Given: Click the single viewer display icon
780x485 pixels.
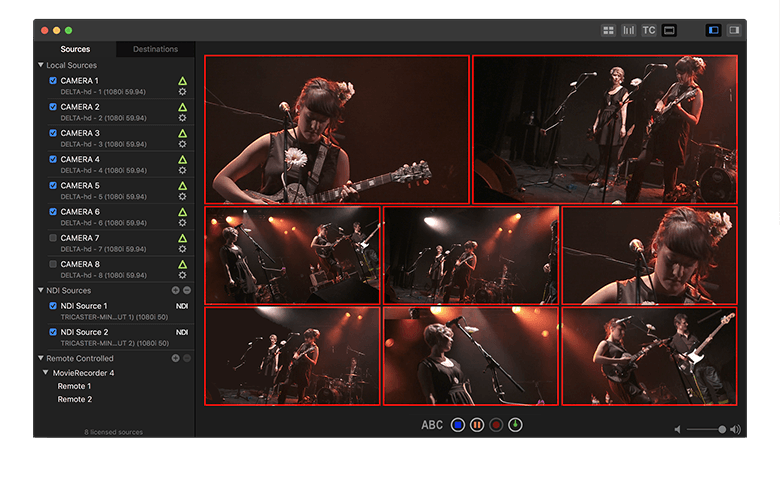Looking at the screenshot, I should 669,30.
